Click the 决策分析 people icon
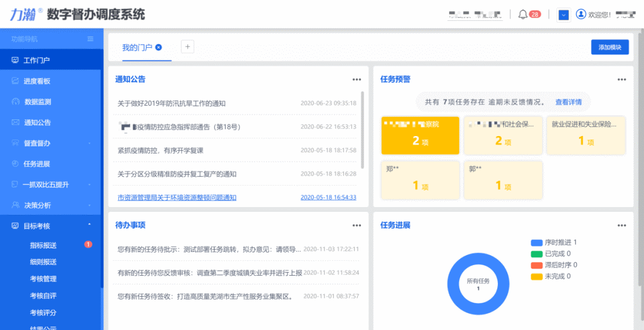Viewport: 644px width, 330px height. coord(15,205)
